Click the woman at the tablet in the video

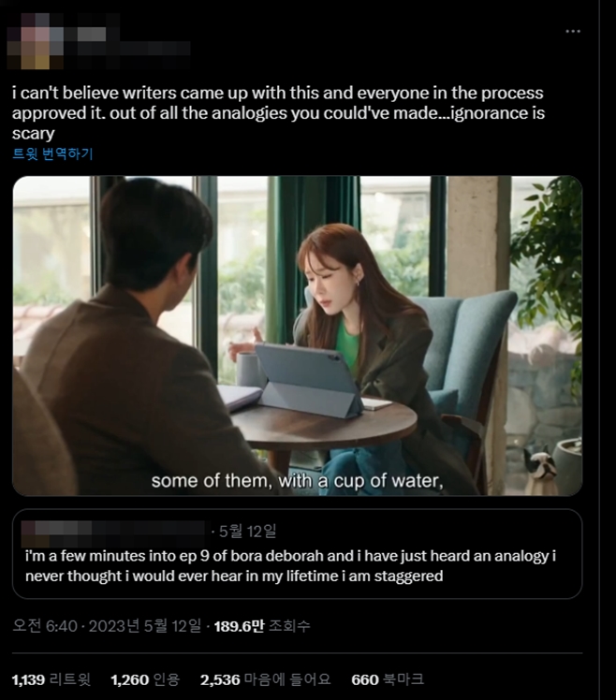tap(358, 340)
